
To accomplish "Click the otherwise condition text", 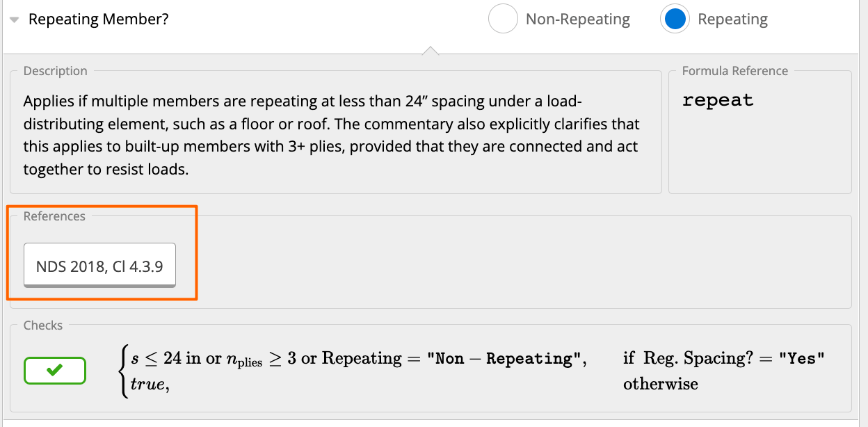I will click(661, 384).
